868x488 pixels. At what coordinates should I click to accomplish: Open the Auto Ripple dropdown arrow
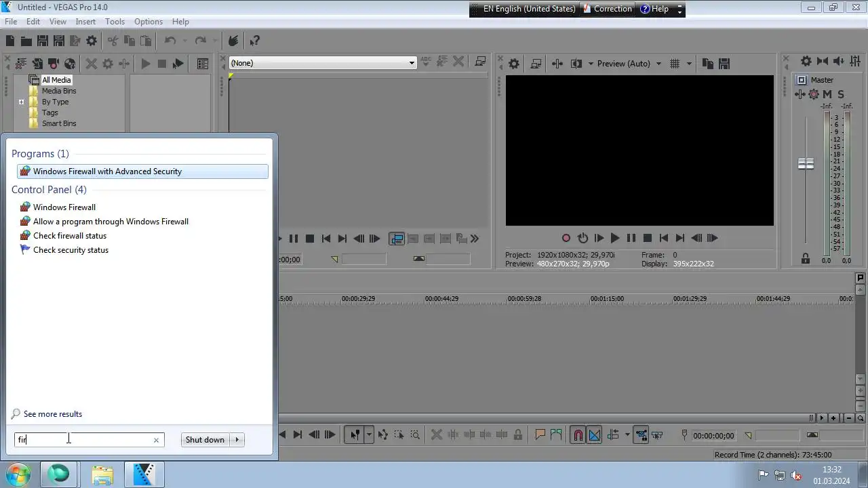point(627,435)
